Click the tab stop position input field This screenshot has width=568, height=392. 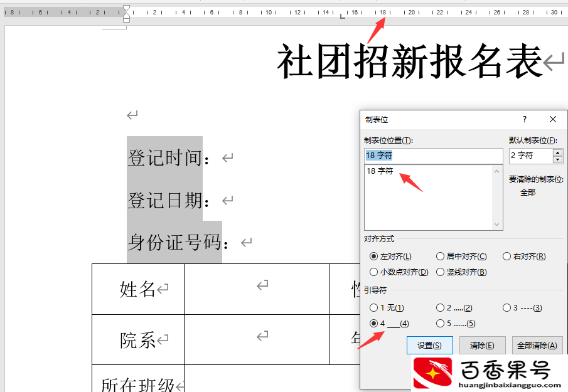pos(433,156)
